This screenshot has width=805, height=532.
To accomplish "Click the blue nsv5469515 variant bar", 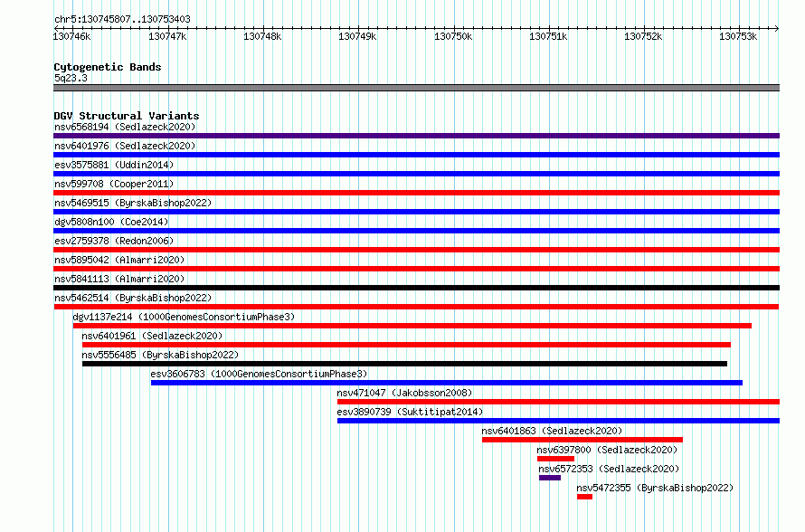I will click(x=416, y=212).
